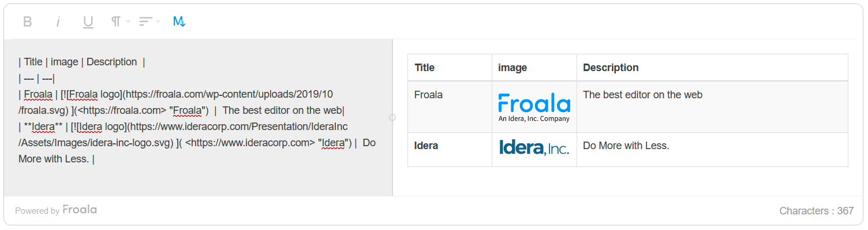Click the Description header cell
The width and height of the screenshot is (868, 230).
tap(712, 68)
